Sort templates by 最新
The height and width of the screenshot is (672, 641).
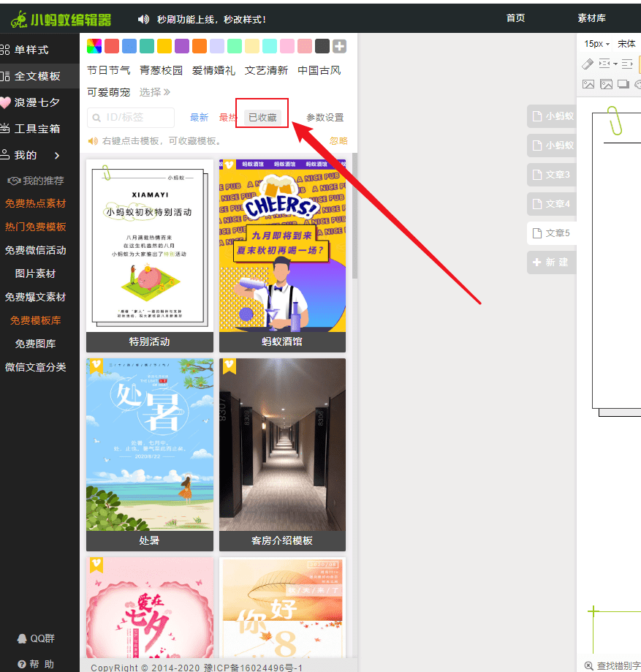click(200, 118)
